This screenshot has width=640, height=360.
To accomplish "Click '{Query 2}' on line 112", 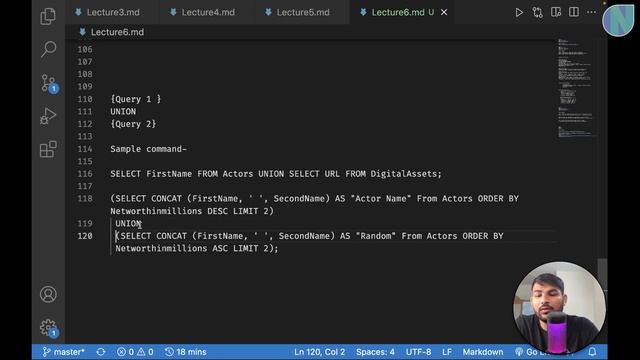I will [x=133, y=124].
